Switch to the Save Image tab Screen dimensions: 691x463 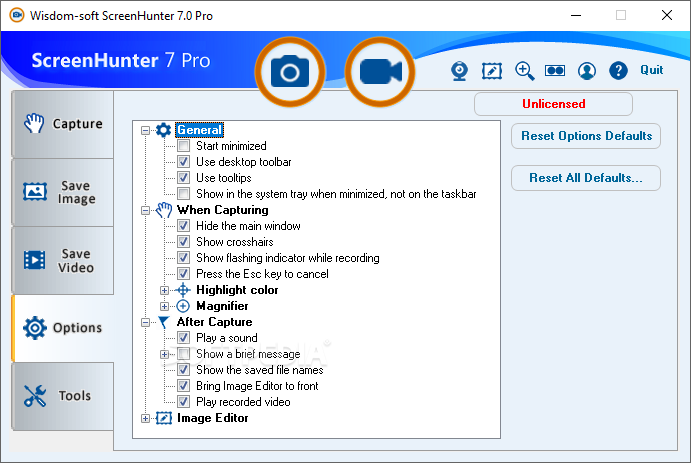point(63,192)
